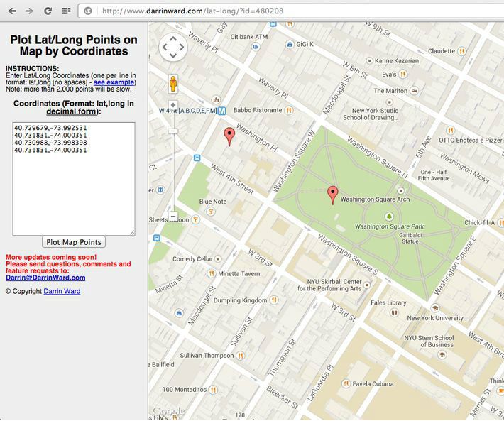This screenshot has height=421, width=504.
Task: Click the Sheets Saloon bar icon
Action: 195,220
